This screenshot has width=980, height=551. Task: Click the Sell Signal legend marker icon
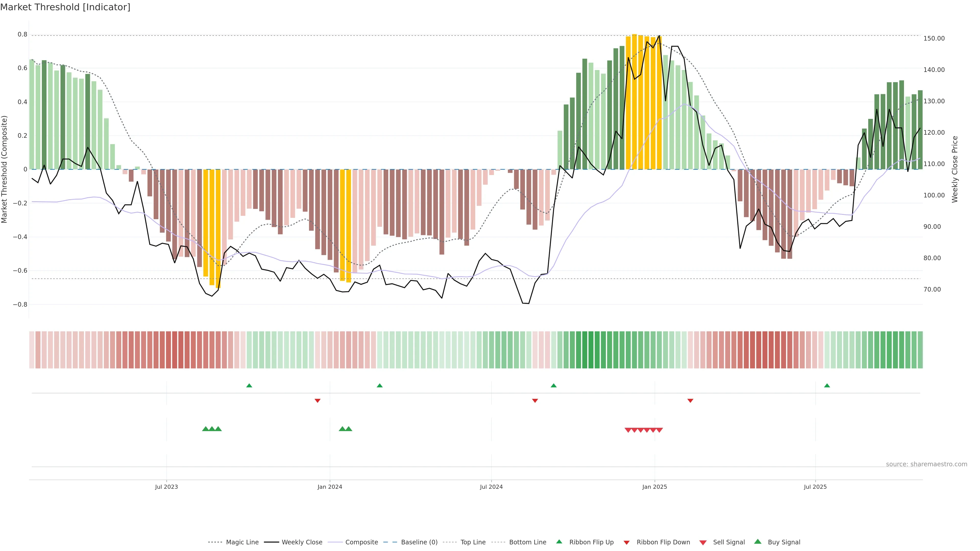point(703,543)
